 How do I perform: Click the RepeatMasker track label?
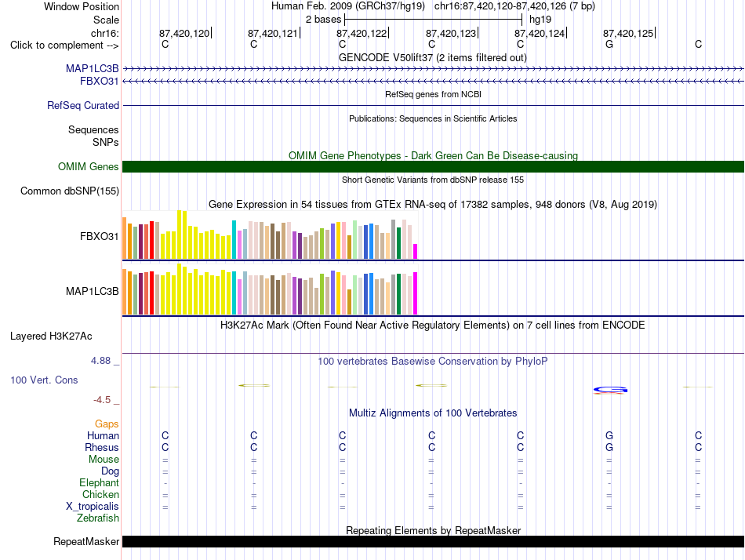click(x=86, y=541)
